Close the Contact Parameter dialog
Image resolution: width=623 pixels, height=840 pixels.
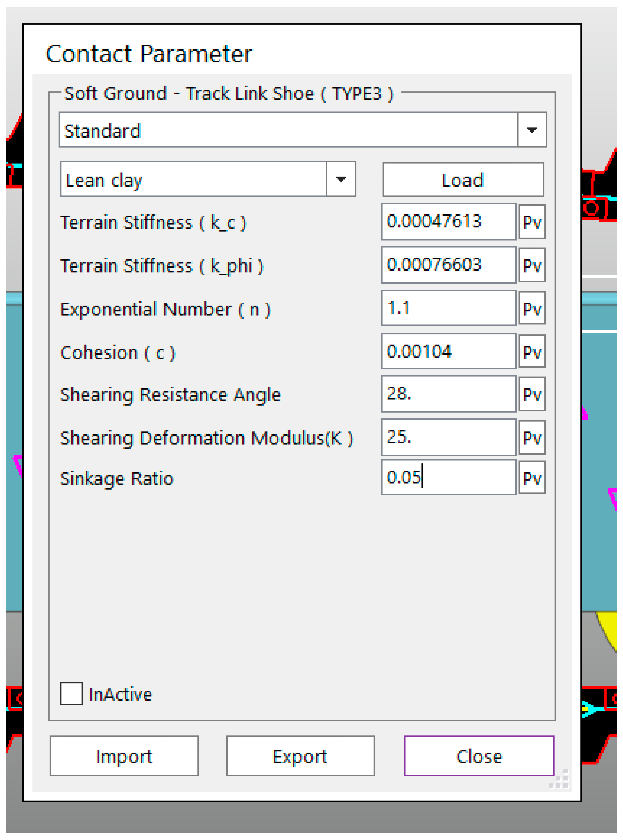479,756
